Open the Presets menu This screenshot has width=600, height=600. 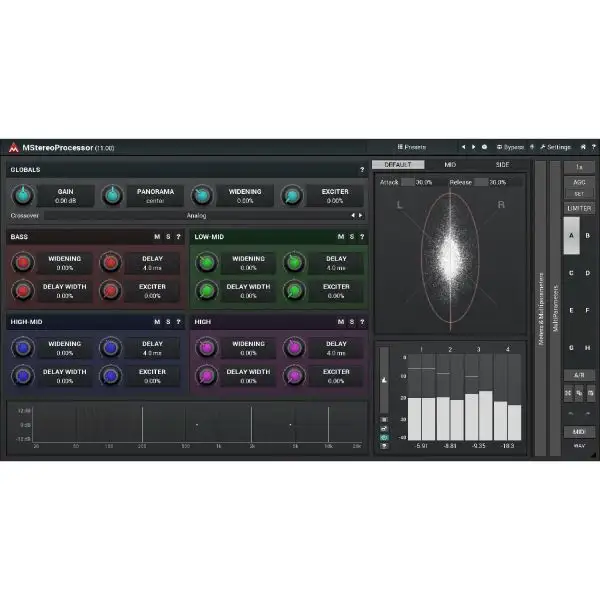[x=412, y=147]
